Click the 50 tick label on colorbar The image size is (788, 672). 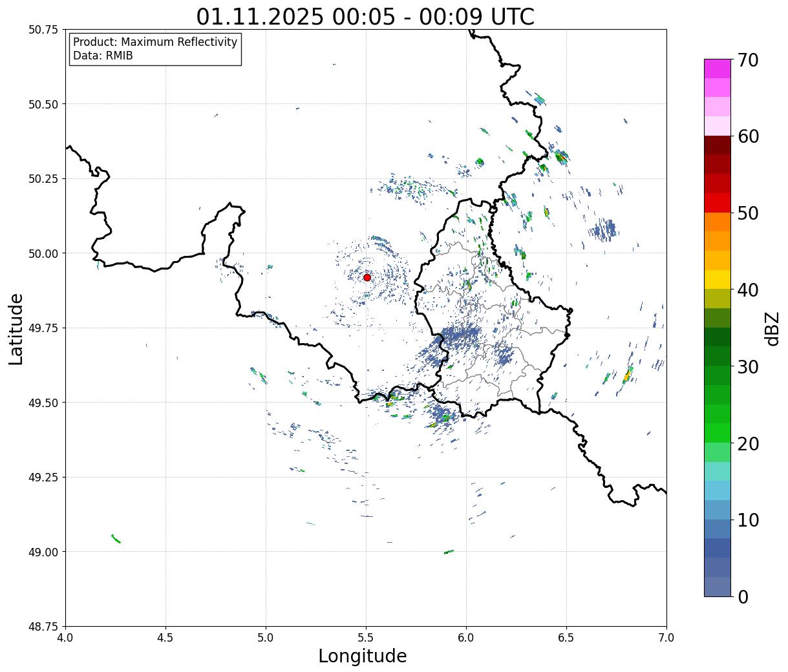pos(749,213)
